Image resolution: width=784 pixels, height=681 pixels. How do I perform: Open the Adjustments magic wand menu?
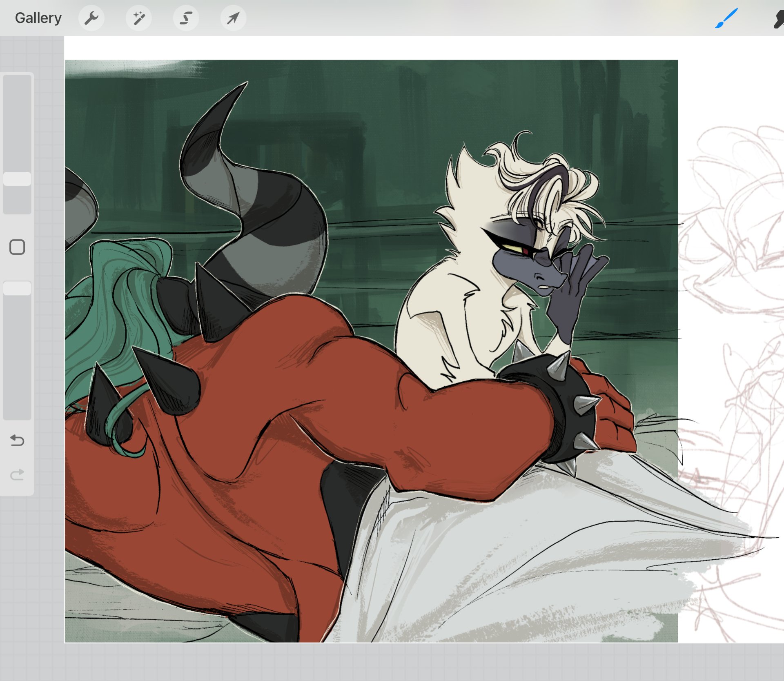click(138, 18)
